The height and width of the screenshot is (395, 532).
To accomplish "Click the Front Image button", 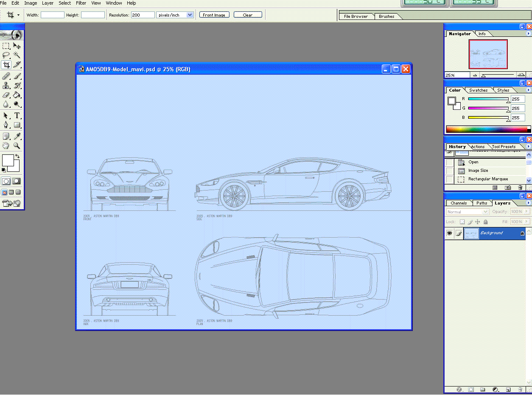I will click(214, 15).
